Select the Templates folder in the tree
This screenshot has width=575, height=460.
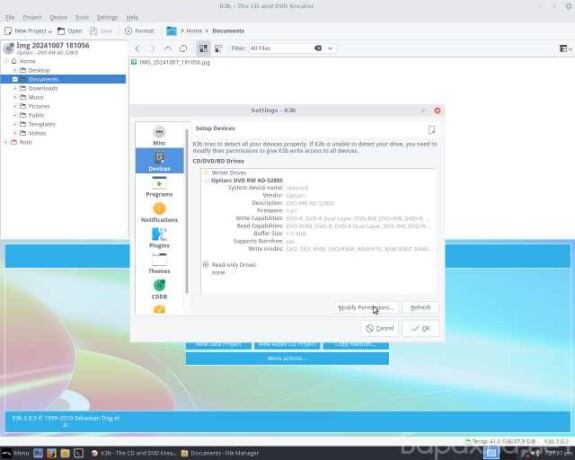(x=42, y=124)
